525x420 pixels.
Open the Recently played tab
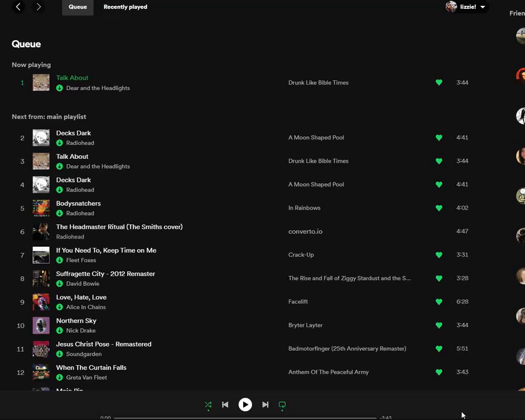tap(125, 7)
